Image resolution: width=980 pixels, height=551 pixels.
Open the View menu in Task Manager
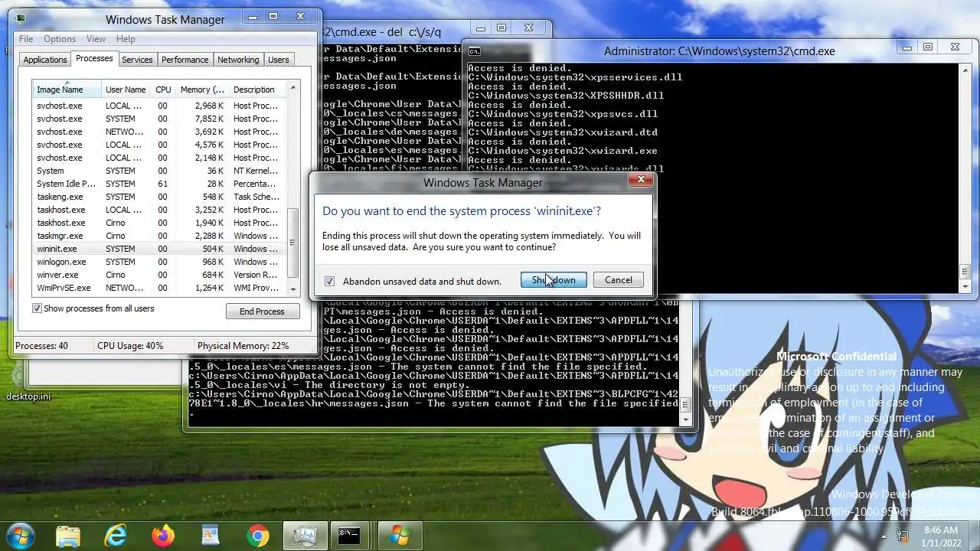(96, 39)
